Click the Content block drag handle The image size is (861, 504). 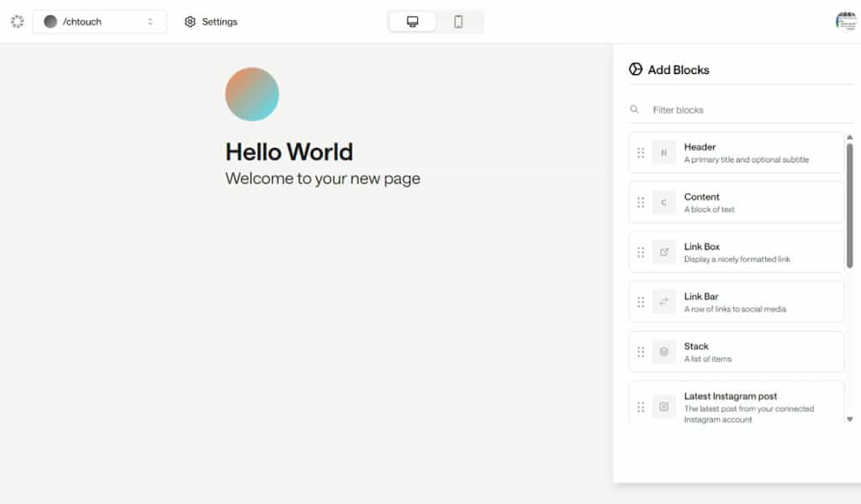[641, 202]
